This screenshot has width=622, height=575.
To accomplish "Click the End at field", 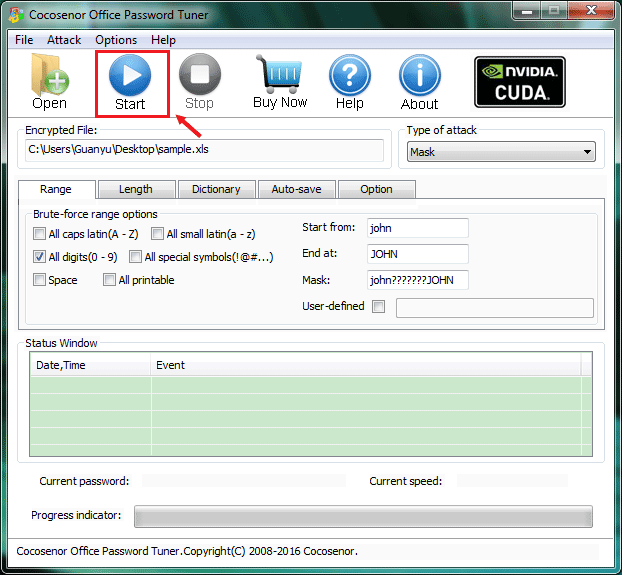I will pos(418,254).
